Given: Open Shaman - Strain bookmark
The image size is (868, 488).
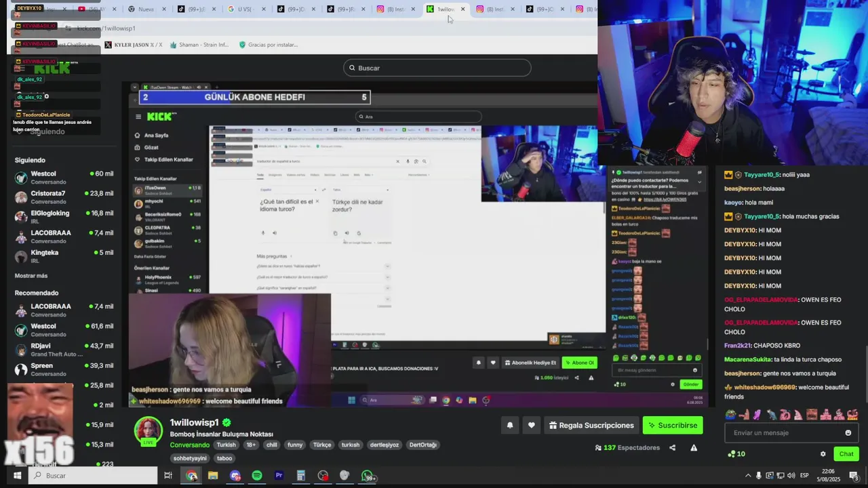Looking at the screenshot, I should pos(199,45).
